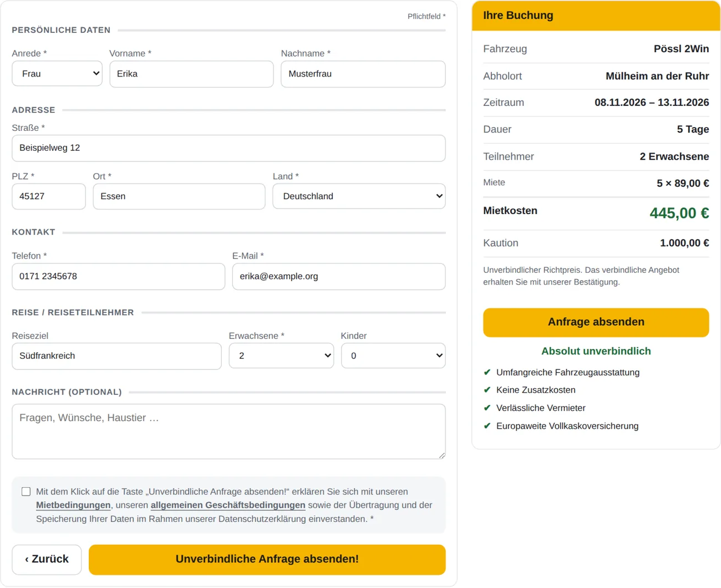Click the checkmark beside Verlässliche Vermieter
Image resolution: width=721 pixels, height=588 pixels.
pyautogui.click(x=487, y=408)
